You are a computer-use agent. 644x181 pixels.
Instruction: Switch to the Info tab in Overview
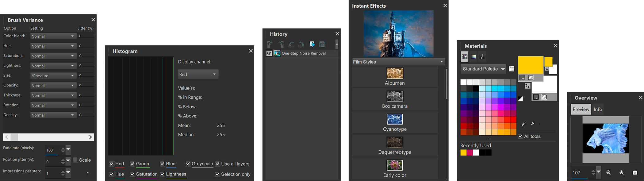click(x=598, y=109)
